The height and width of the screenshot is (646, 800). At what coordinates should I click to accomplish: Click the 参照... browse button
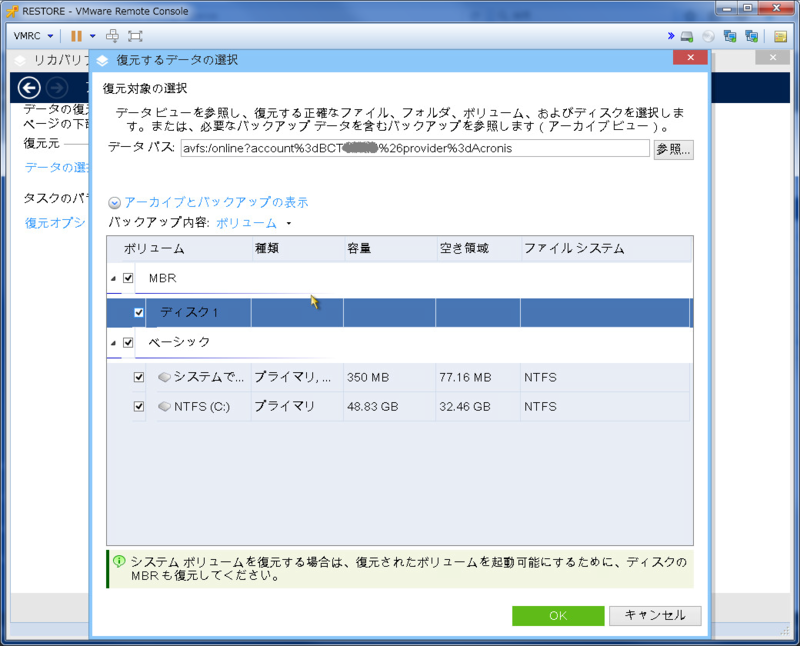[x=673, y=149]
